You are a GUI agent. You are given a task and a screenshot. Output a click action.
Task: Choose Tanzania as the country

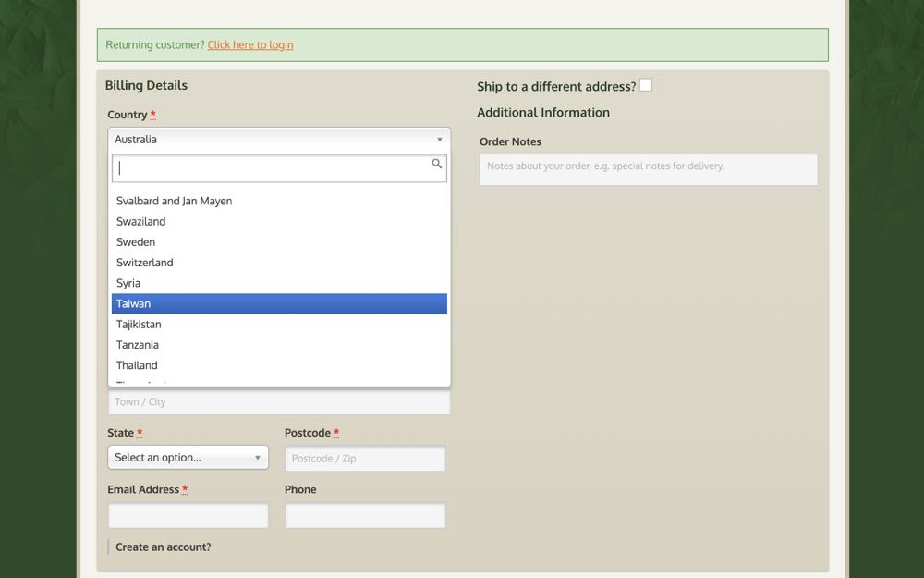click(279, 345)
